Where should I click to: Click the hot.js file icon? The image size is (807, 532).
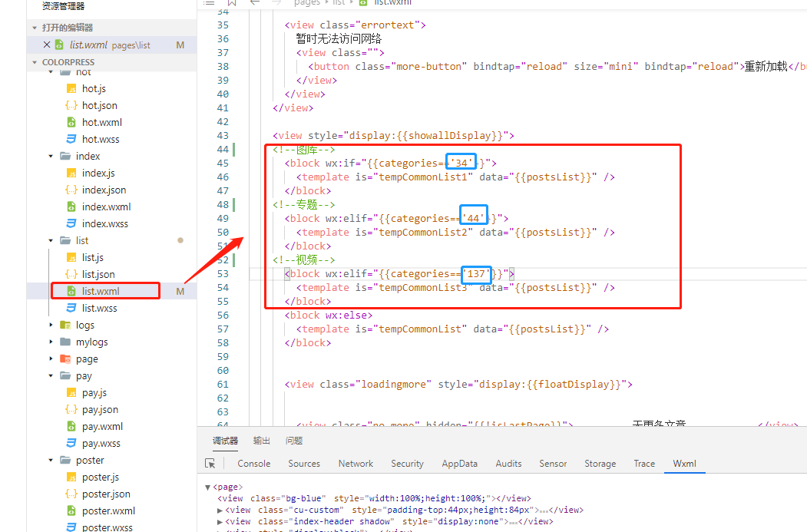pos(71,88)
